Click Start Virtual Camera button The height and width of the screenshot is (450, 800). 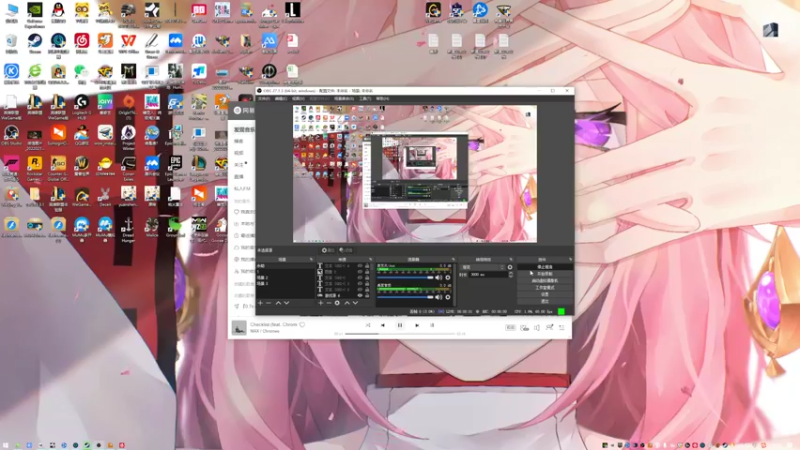pyautogui.click(x=545, y=281)
